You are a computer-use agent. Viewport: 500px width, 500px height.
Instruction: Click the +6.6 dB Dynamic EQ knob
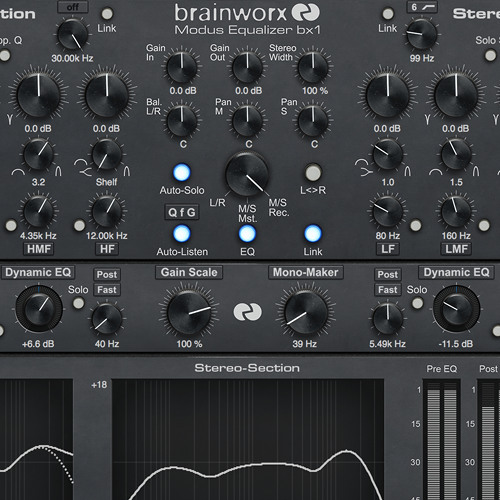[39, 309]
